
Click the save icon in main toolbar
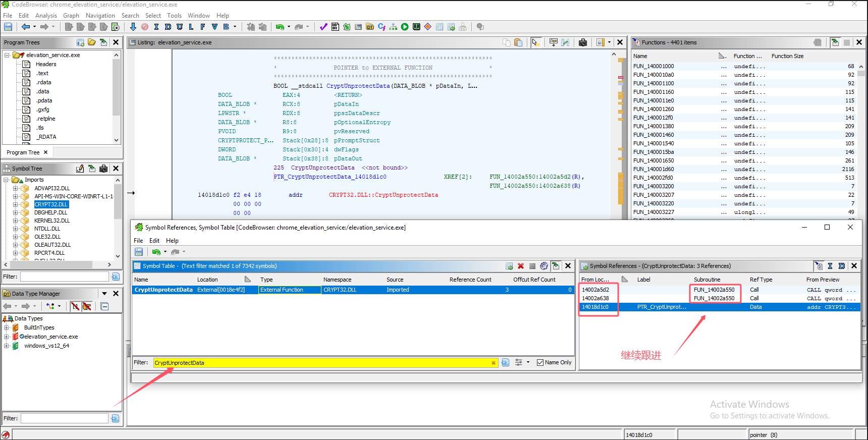click(8, 27)
